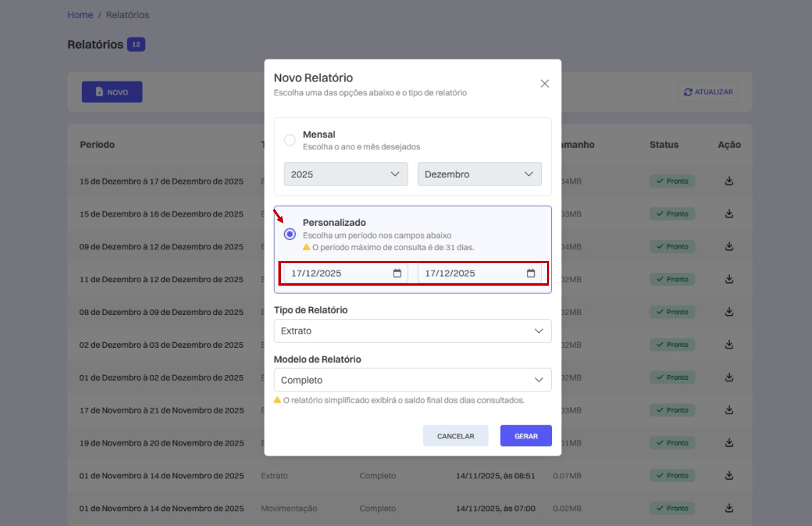812x526 pixels.
Task: Click the Gerar button
Action: [x=526, y=436]
